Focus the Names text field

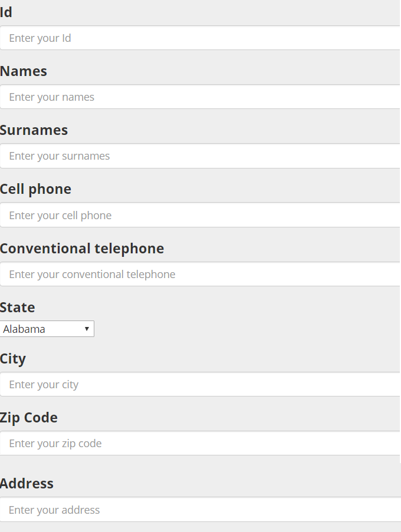point(200,97)
